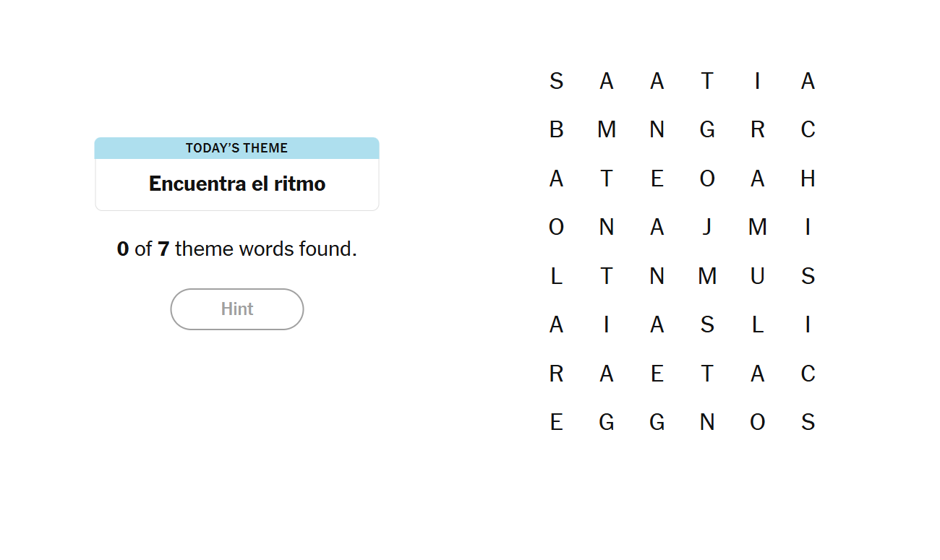The image size is (940, 560).
Task: Select the C at the end of the second row
Action: [x=808, y=129]
